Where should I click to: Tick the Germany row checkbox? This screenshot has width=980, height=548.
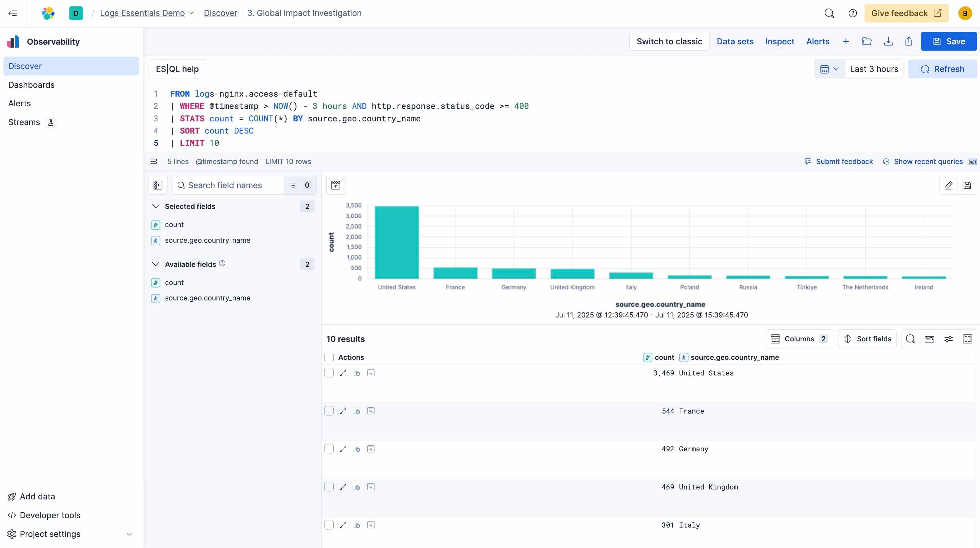point(329,449)
